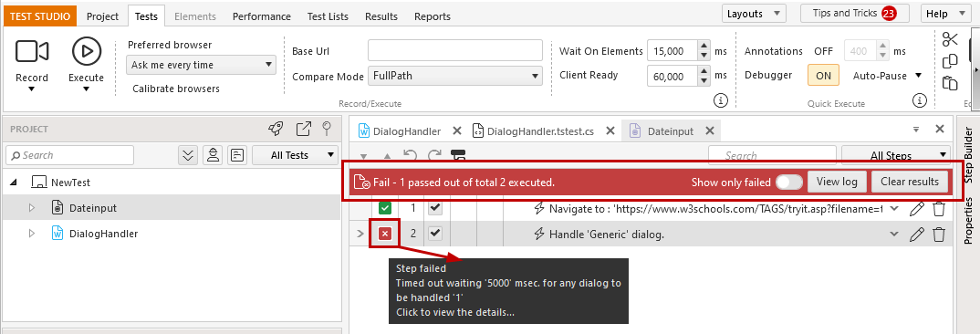Toggle Show only failed switch
The image size is (980, 334).
point(788,182)
